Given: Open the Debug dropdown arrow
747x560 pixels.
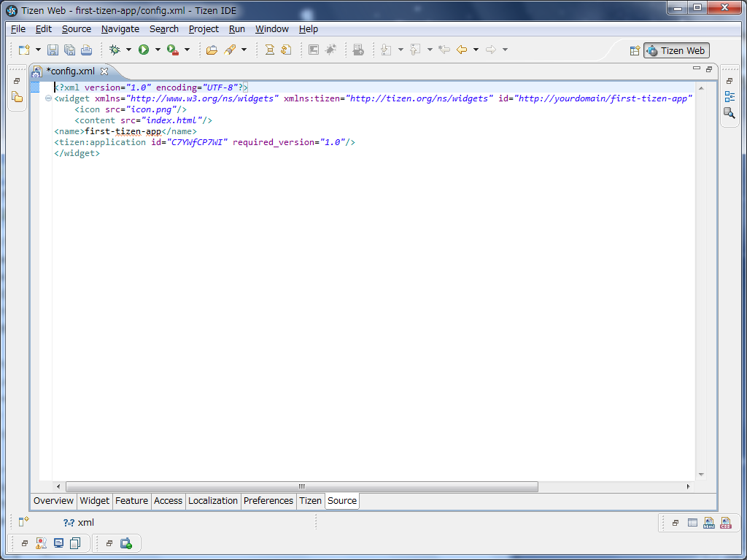Looking at the screenshot, I should pos(128,50).
